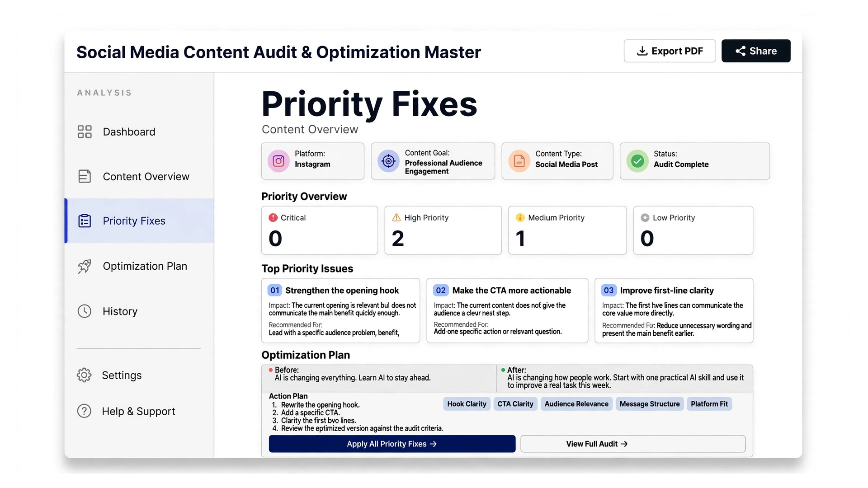Click the Content Type document icon
This screenshot has height=488, width=868.
click(519, 161)
